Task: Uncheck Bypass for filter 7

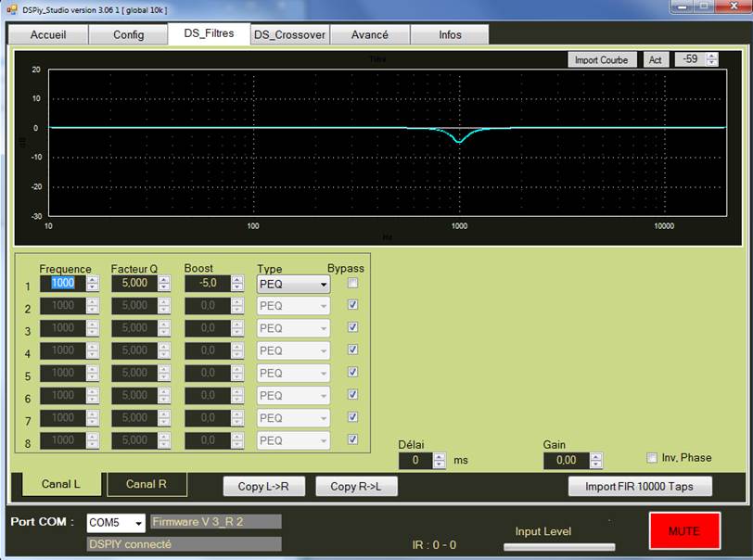Action: (352, 417)
